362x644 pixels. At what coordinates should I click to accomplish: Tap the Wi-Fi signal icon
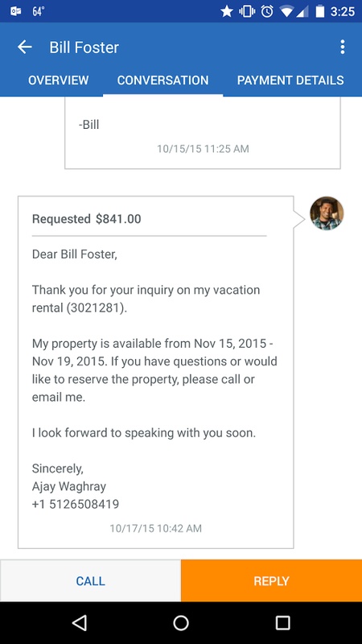click(x=287, y=12)
